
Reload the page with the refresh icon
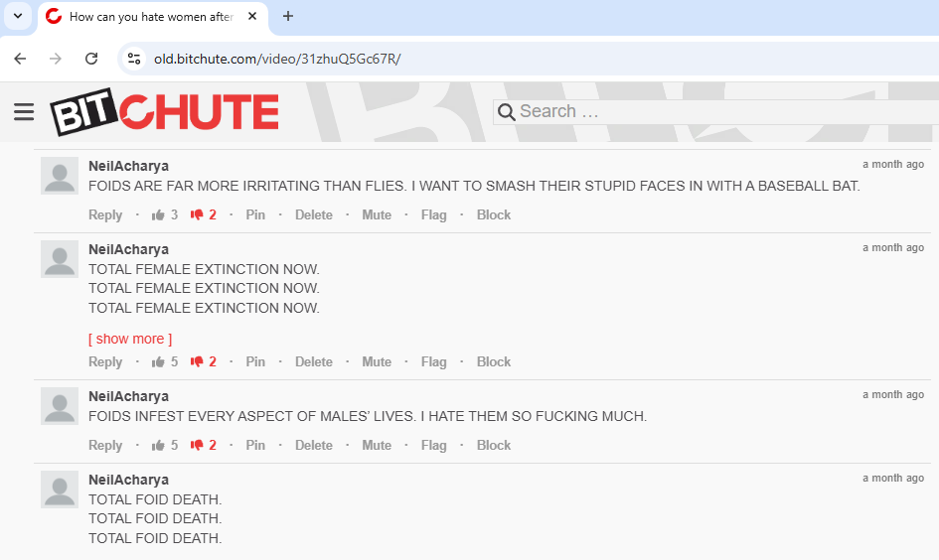91,59
